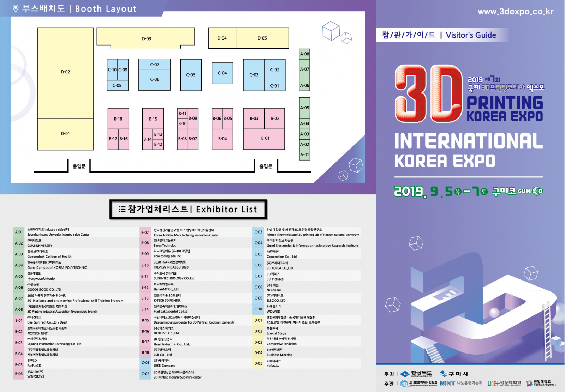Image resolution: width=565 pixels, height=392 pixels.
Task: Select booth C-06 on the floor map
Action: 154,80
